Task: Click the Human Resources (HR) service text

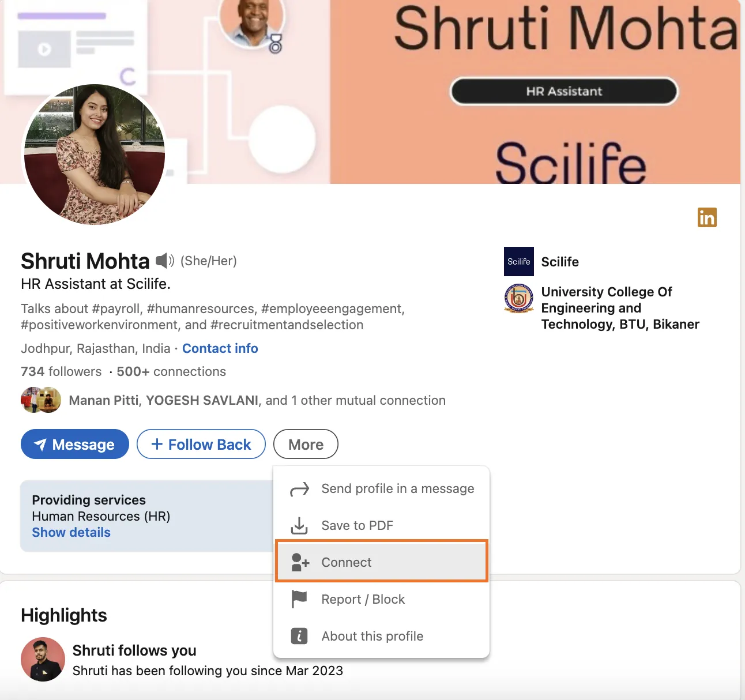Action: point(101,516)
